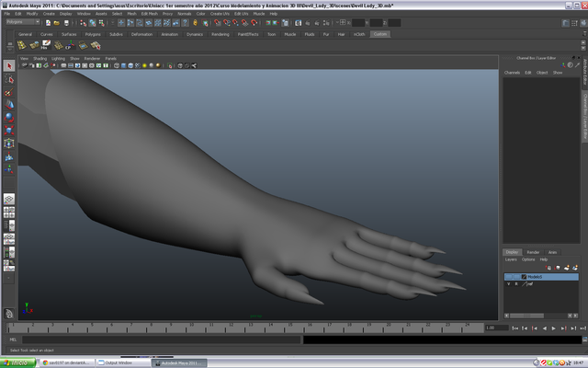Choose the Move tool in toolbox

tap(9, 105)
